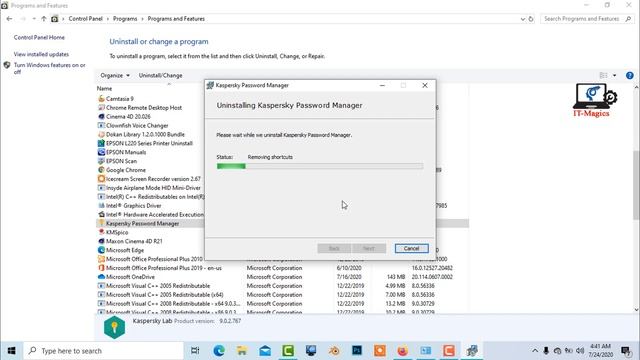Open the Blender icon in the taskbar
Image resolution: width=640 pixels, height=360 pixels.
[x=334, y=351]
